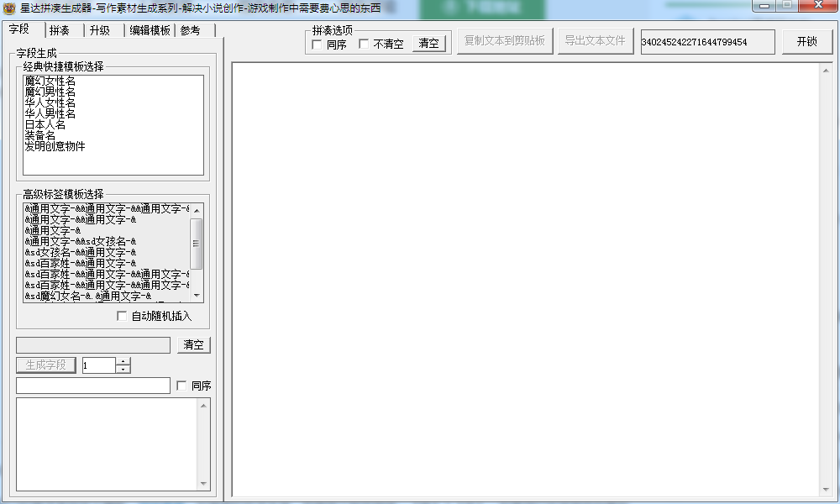
Task: Click the 导出文本文件 button
Action: (x=596, y=41)
